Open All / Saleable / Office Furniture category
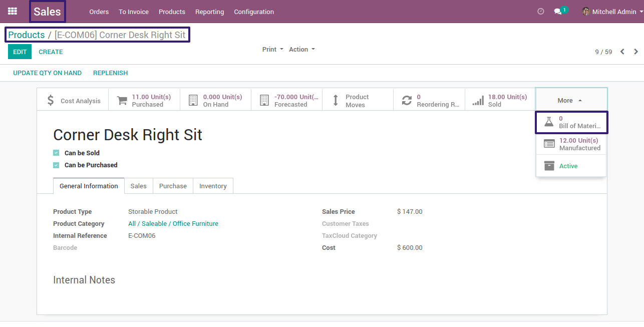This screenshot has height=327, width=644. tap(173, 224)
